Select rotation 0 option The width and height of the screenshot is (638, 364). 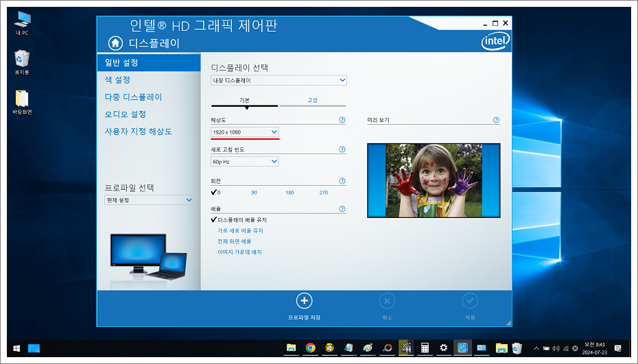[215, 193]
